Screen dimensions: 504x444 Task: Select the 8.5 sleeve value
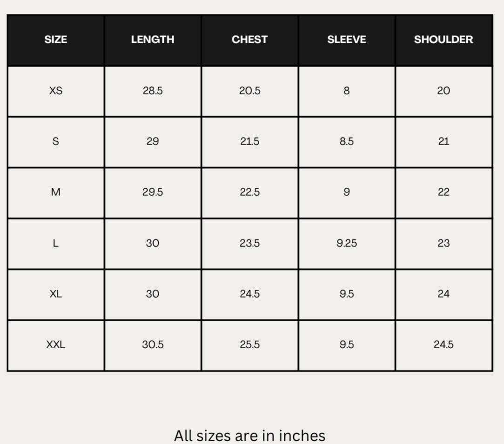click(x=347, y=141)
